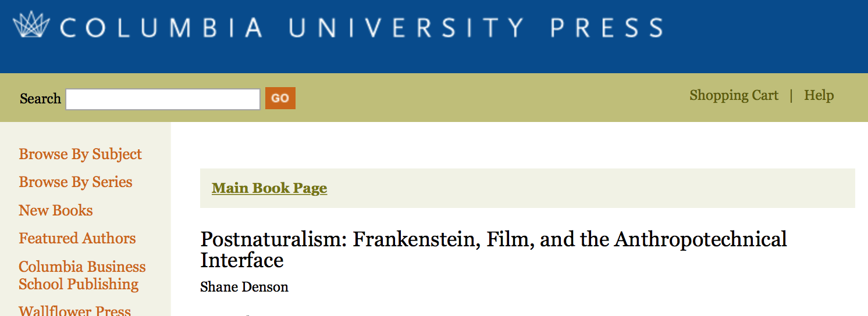Click the Search label beside the field
Screen dimensions: 868x316
[40, 99]
